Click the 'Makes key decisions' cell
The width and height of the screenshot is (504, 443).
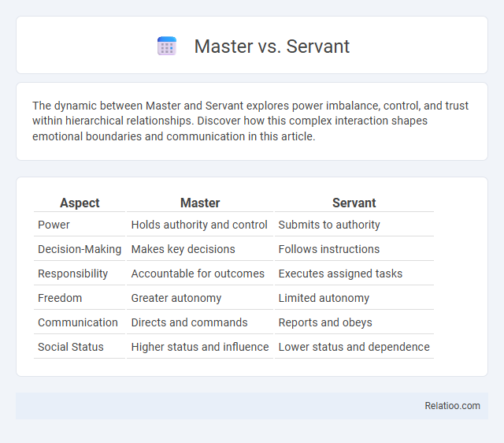point(200,249)
